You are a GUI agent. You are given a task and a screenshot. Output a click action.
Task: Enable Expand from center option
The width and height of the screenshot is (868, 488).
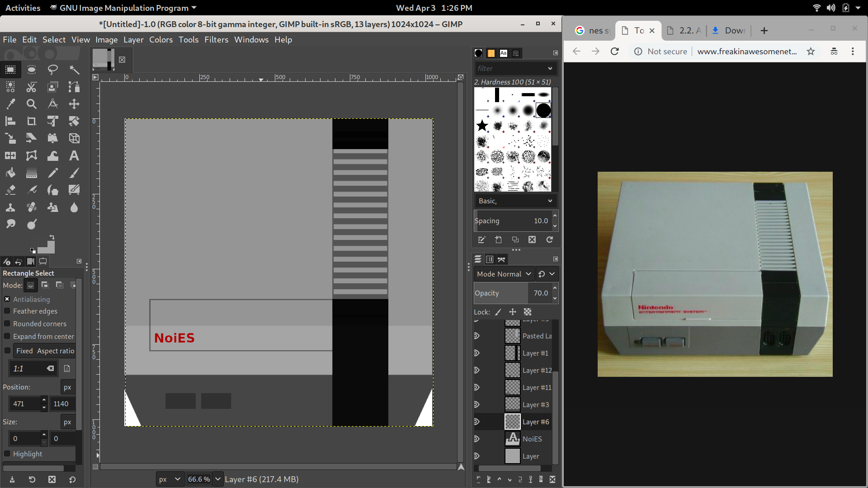point(7,336)
